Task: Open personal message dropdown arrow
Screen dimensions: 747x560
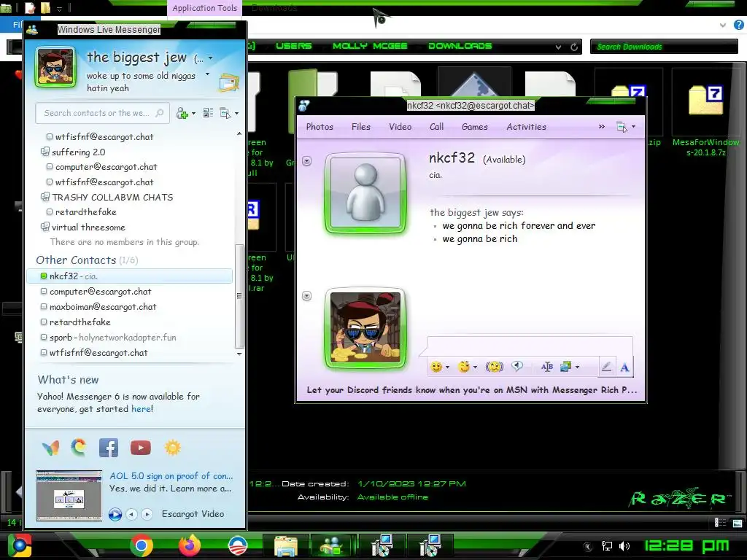Action: pyautogui.click(x=207, y=74)
